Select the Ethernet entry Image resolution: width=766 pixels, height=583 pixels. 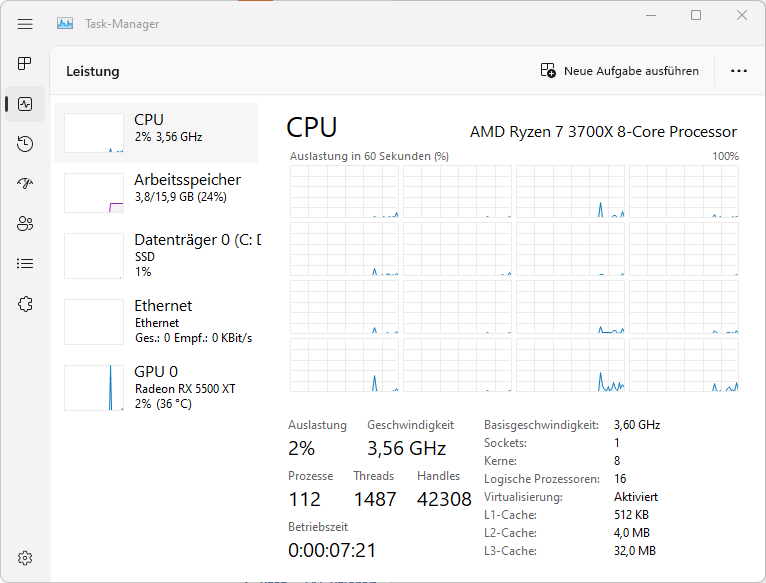(156, 322)
